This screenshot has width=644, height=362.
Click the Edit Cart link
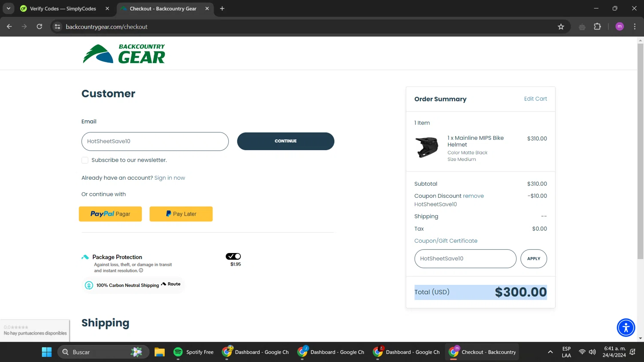click(535, 99)
